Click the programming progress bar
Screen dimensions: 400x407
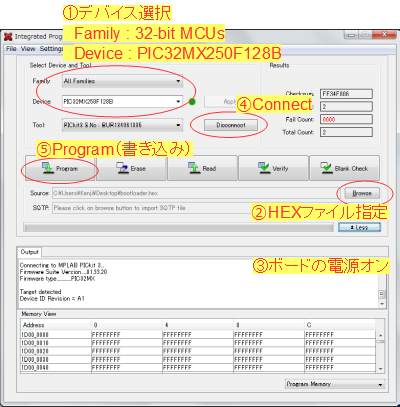(x=178, y=228)
